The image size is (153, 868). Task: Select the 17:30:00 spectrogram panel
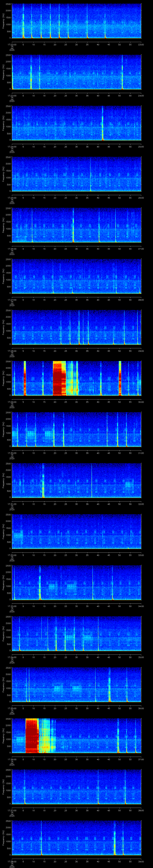click(x=77, y=429)
